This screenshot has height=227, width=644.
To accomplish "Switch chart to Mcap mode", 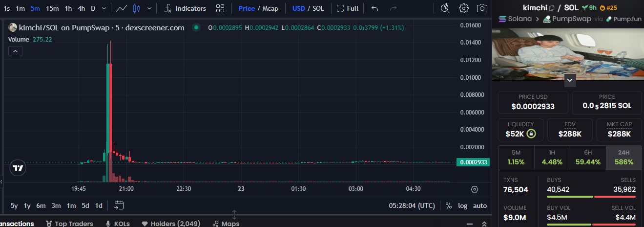I will click(x=270, y=8).
